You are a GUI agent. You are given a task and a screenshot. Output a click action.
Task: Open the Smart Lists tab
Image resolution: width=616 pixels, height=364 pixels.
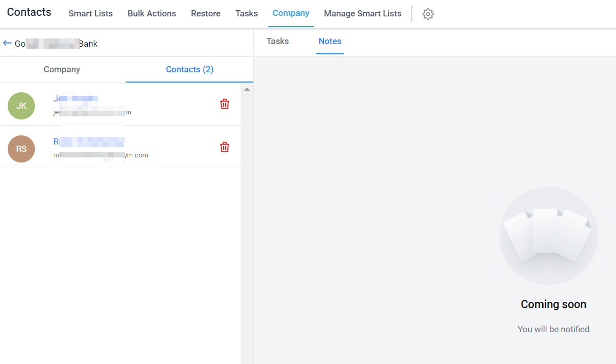tap(91, 14)
